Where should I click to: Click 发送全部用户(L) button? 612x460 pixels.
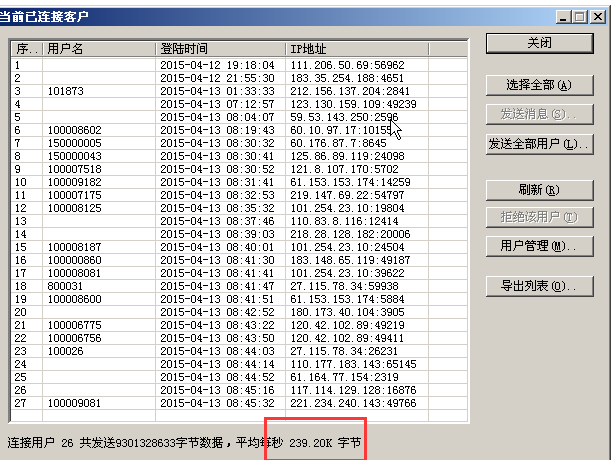click(x=539, y=144)
